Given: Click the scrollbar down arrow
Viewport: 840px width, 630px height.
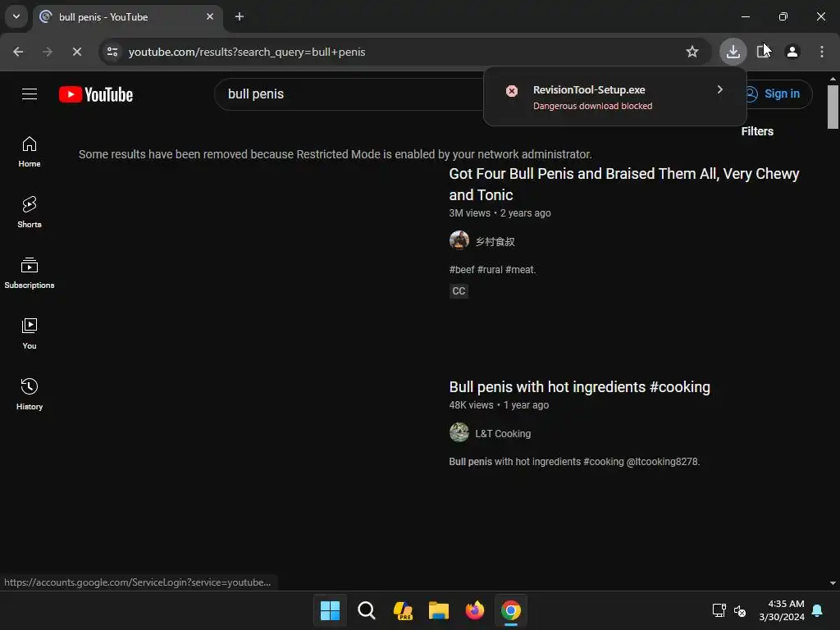Looking at the screenshot, I should [x=833, y=583].
